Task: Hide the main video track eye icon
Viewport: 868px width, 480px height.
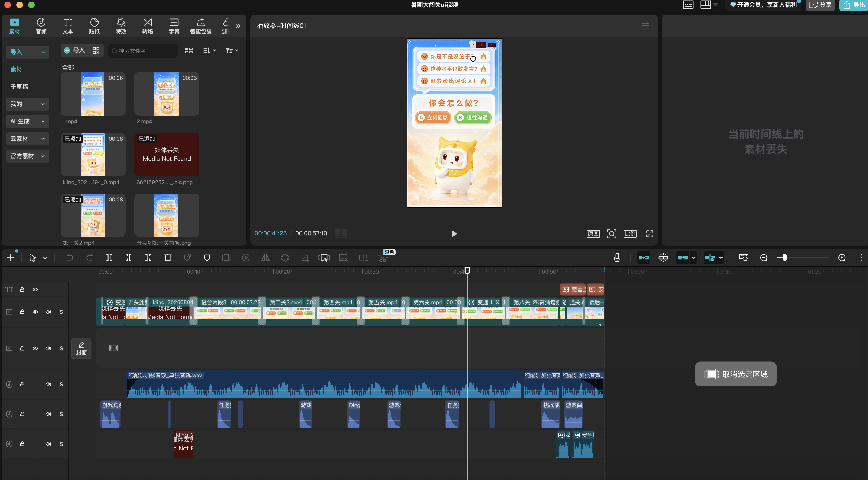Action: [35, 312]
